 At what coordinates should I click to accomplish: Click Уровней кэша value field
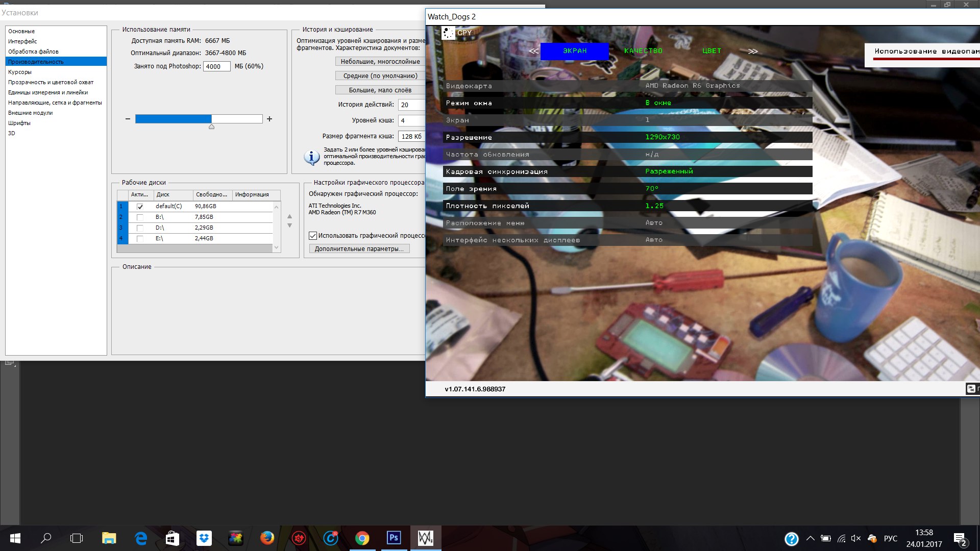pos(412,121)
